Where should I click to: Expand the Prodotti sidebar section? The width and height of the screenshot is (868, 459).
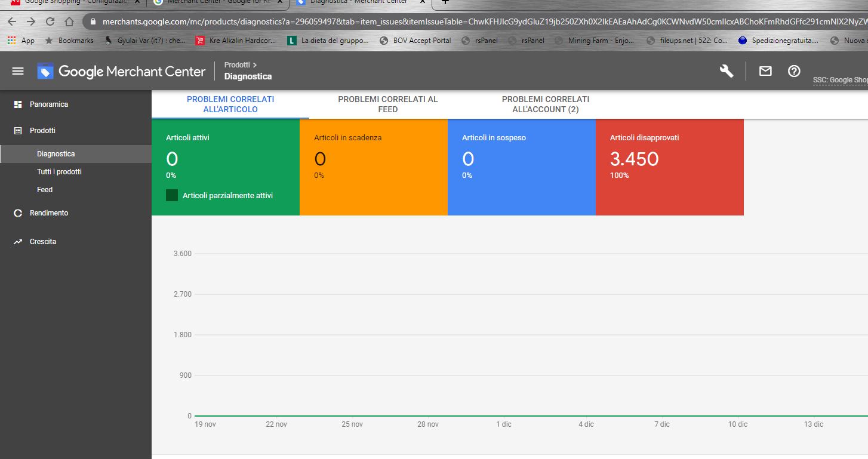coord(42,130)
